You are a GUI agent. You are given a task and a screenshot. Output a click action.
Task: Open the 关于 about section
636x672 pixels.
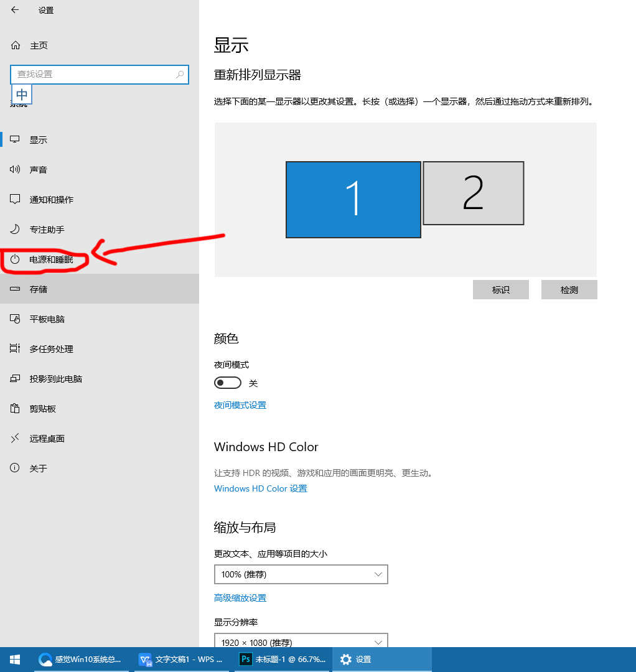point(39,468)
